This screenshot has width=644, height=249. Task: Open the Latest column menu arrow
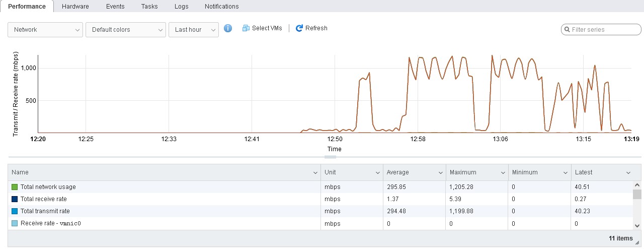point(628,173)
